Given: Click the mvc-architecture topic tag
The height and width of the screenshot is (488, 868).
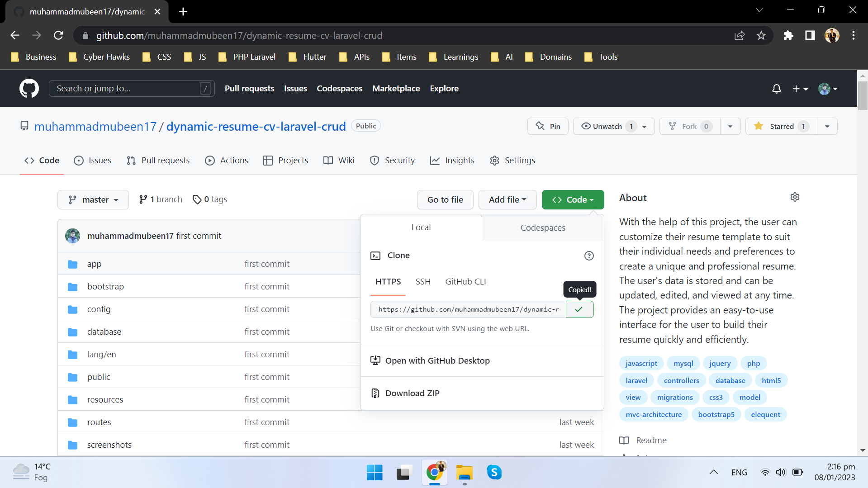Looking at the screenshot, I should click(x=654, y=414).
